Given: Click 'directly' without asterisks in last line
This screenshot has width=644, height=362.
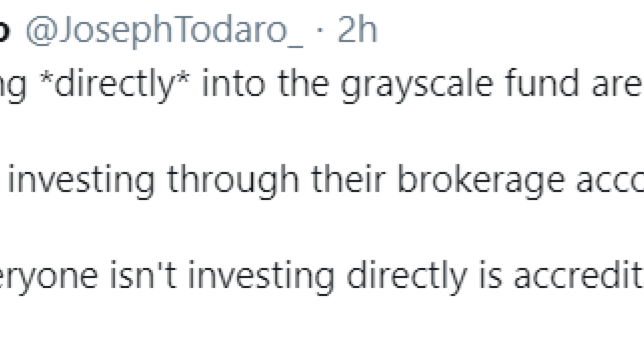Looking at the screenshot, I should point(407,278).
